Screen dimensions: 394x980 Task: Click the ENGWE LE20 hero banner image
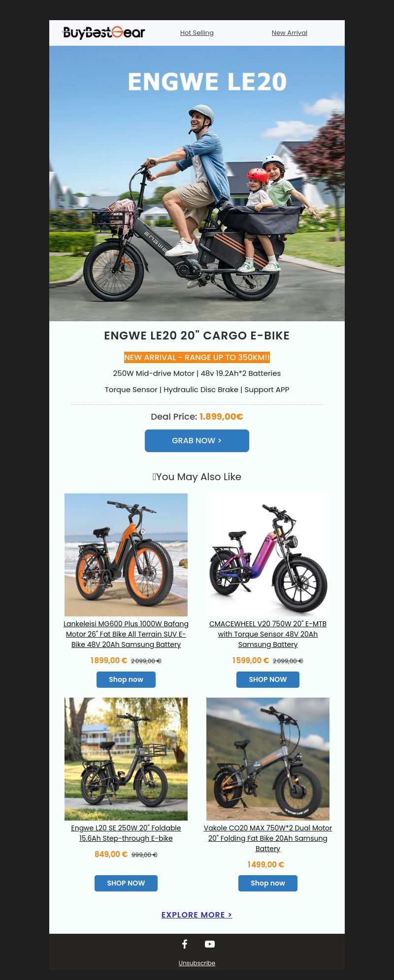click(x=197, y=184)
